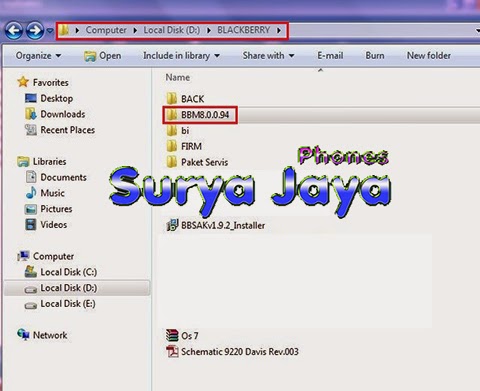The width and height of the screenshot is (480, 391).
Task: Click Burn in the toolbar
Action: click(x=375, y=56)
